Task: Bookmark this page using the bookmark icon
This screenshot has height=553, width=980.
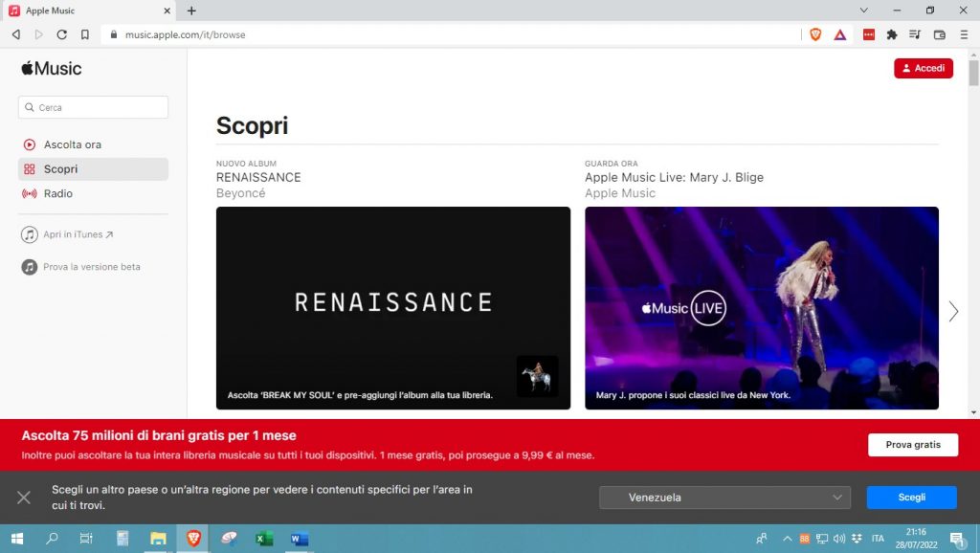Action: pyautogui.click(x=85, y=34)
